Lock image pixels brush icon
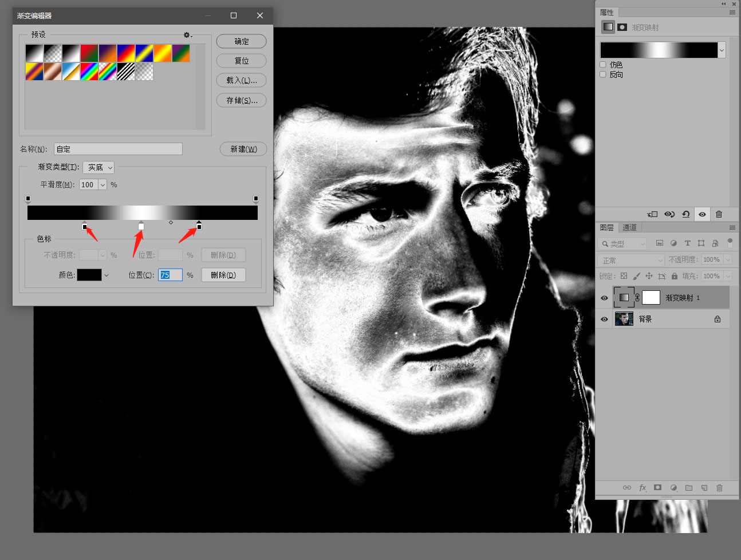This screenshot has height=560, width=741. pyautogui.click(x=637, y=276)
